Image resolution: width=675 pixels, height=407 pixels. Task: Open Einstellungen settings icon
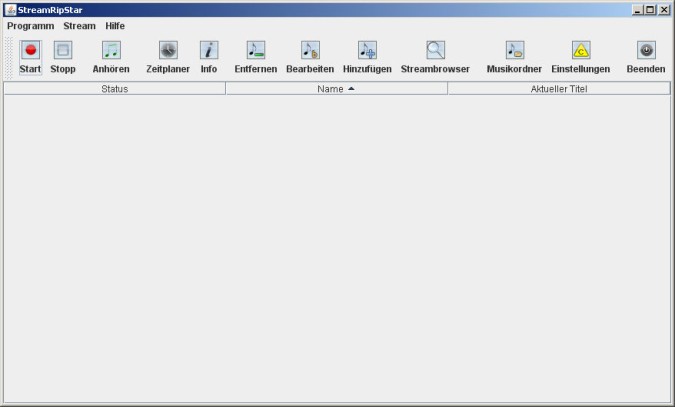click(x=581, y=50)
